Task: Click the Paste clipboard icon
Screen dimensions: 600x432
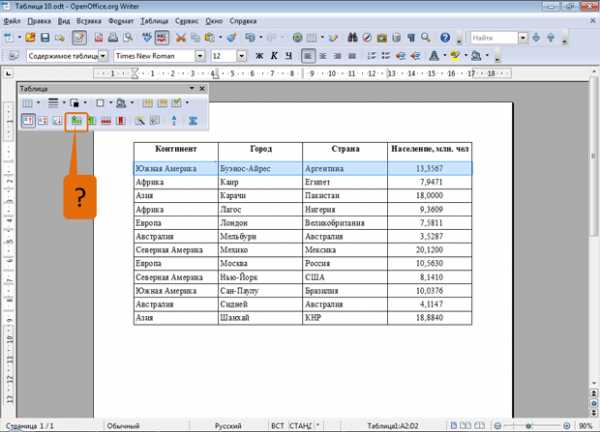Action: coord(209,37)
